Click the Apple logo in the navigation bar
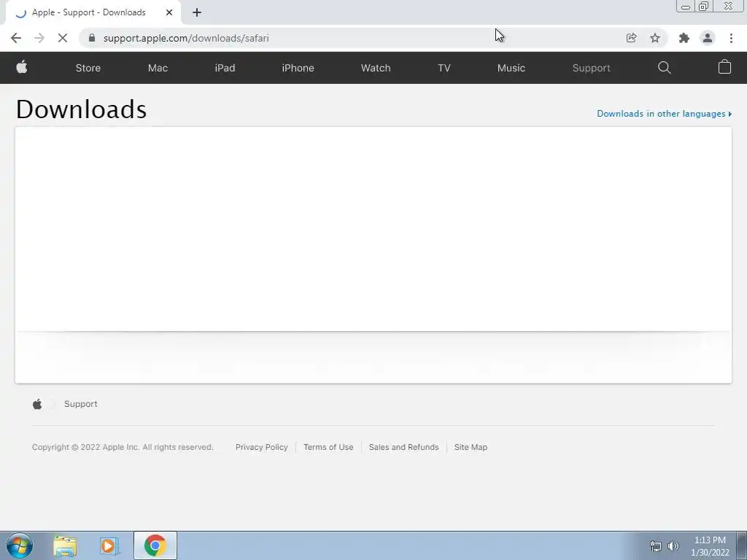 click(x=22, y=67)
